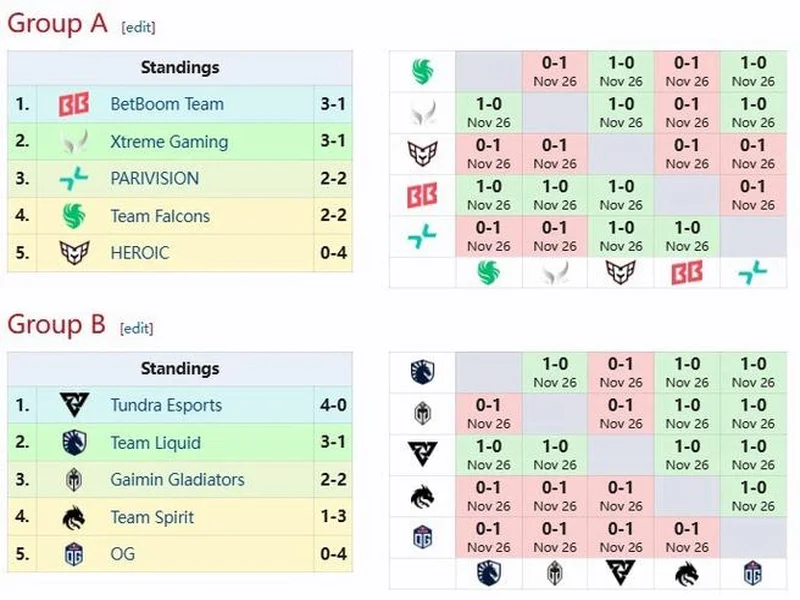800x600 pixels.
Task: Click BetBoom logo in crosstable left column
Action: (422, 196)
